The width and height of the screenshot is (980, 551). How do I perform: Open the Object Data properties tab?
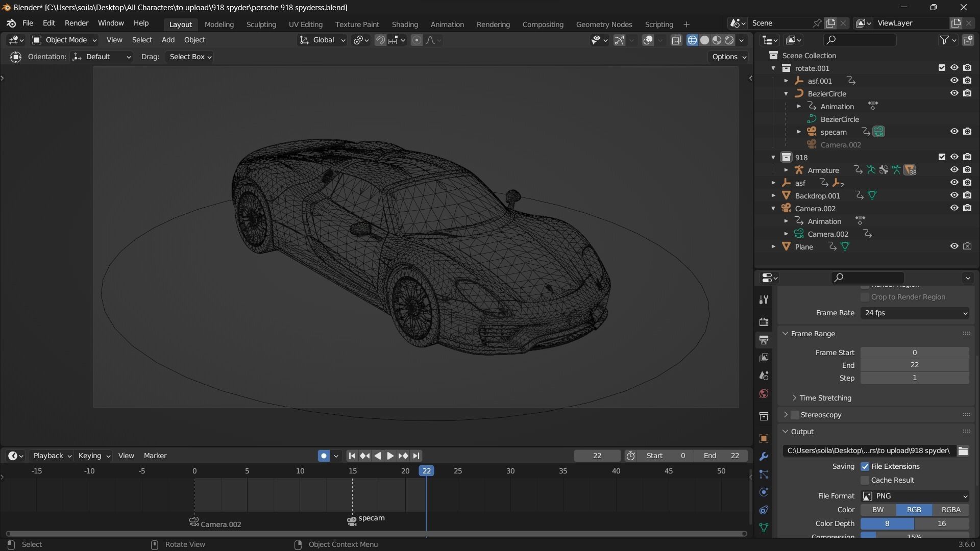pos(764,528)
